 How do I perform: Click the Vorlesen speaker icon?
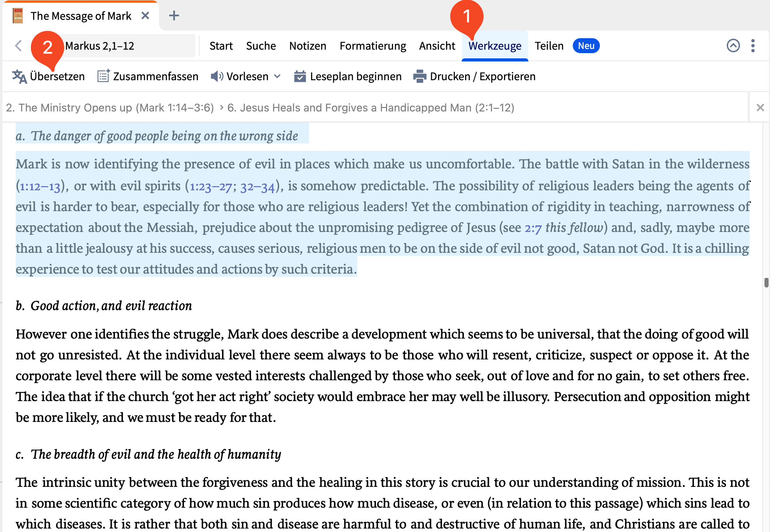(217, 76)
